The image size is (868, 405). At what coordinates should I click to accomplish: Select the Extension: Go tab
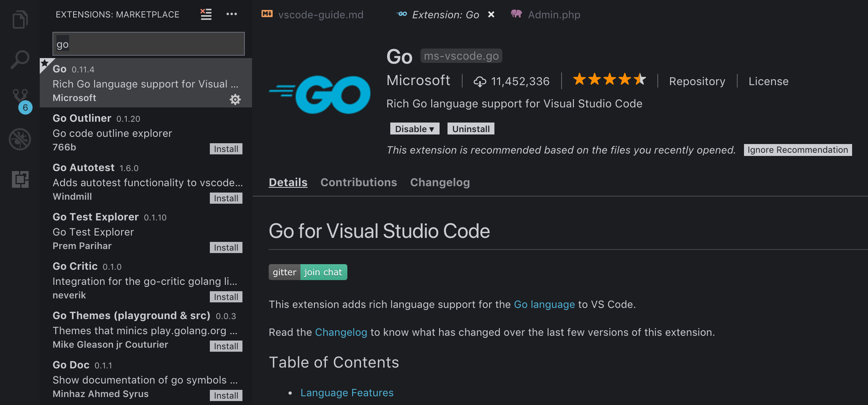click(x=445, y=15)
